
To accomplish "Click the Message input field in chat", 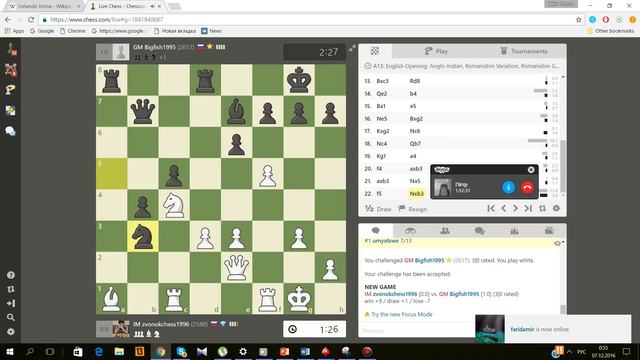I will [x=416, y=330].
